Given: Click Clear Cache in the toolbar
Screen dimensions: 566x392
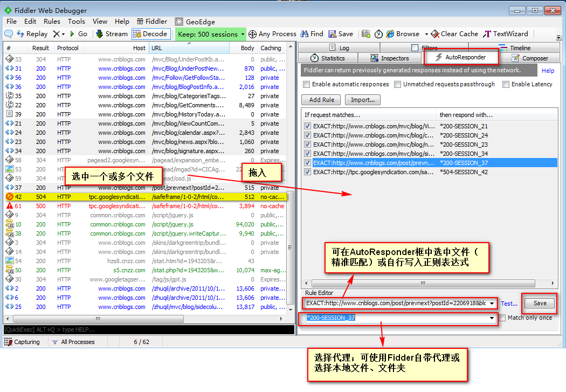Looking at the screenshot, I should click(x=454, y=34).
